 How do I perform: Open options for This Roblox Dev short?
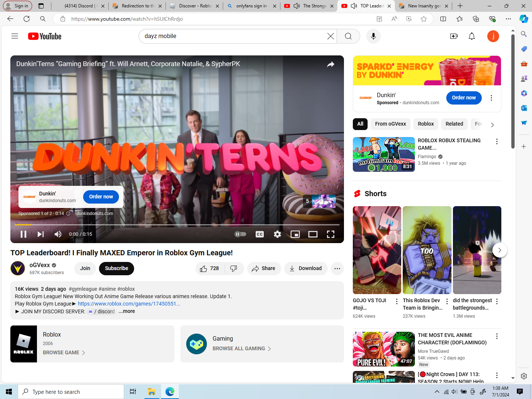447,301
